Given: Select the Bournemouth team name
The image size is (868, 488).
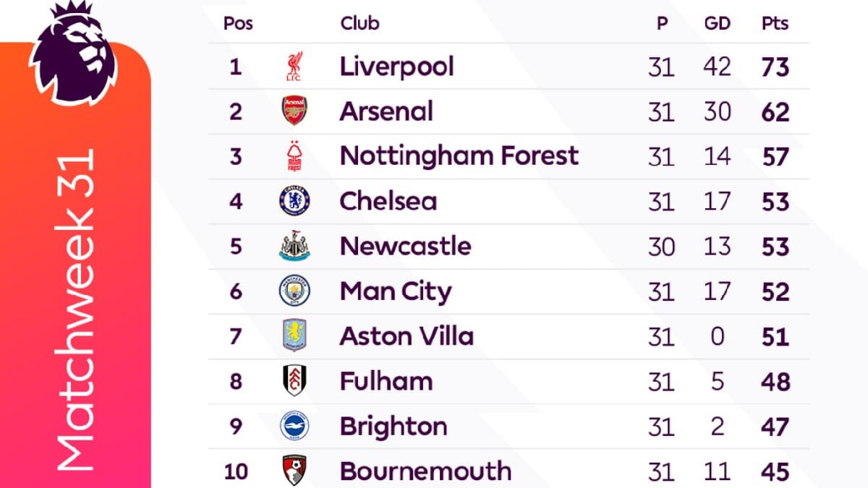Looking at the screenshot, I should point(425,471).
